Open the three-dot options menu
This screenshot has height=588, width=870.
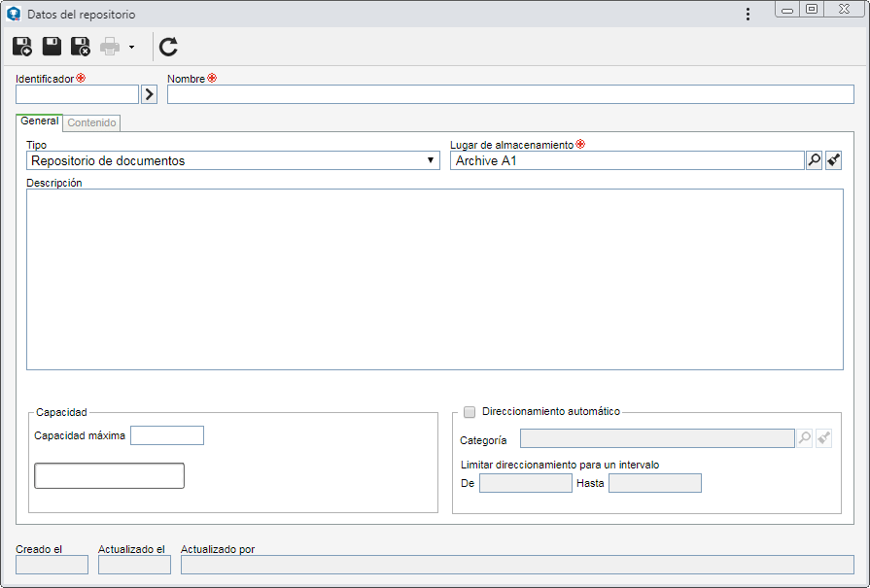748,15
